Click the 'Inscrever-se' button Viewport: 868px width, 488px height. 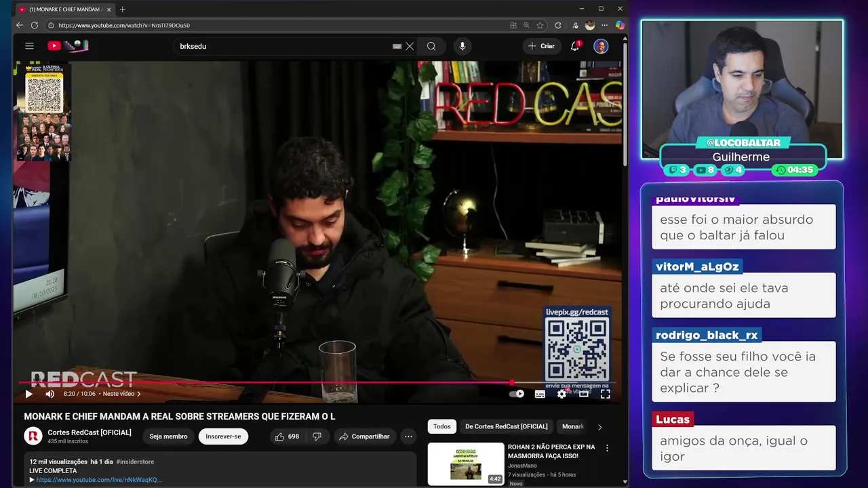click(x=223, y=436)
